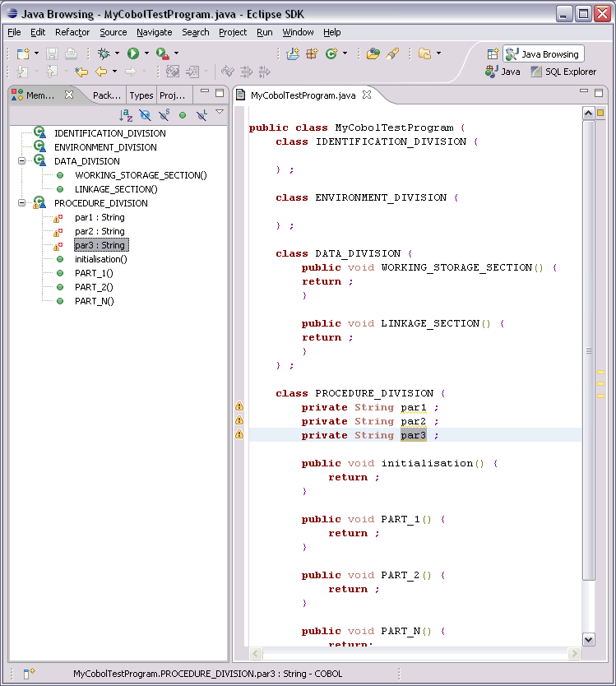Collapse the DATA_DIVISION tree node
616x686 pixels.
(22, 161)
